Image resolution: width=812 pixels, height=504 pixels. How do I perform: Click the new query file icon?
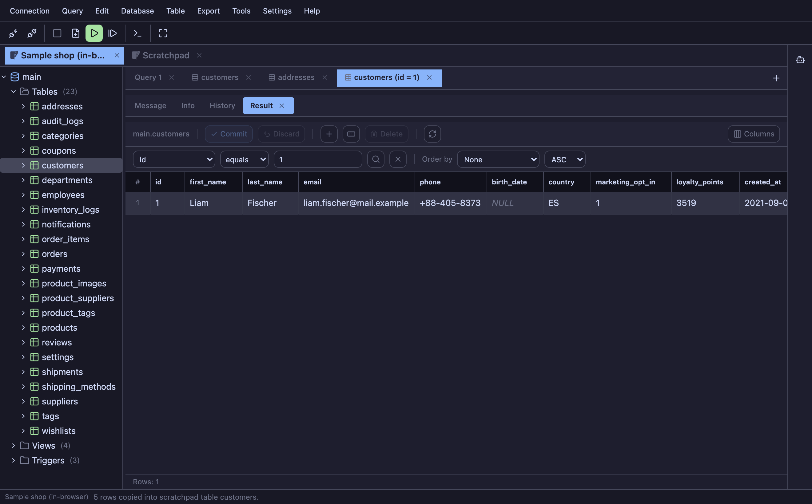(76, 33)
